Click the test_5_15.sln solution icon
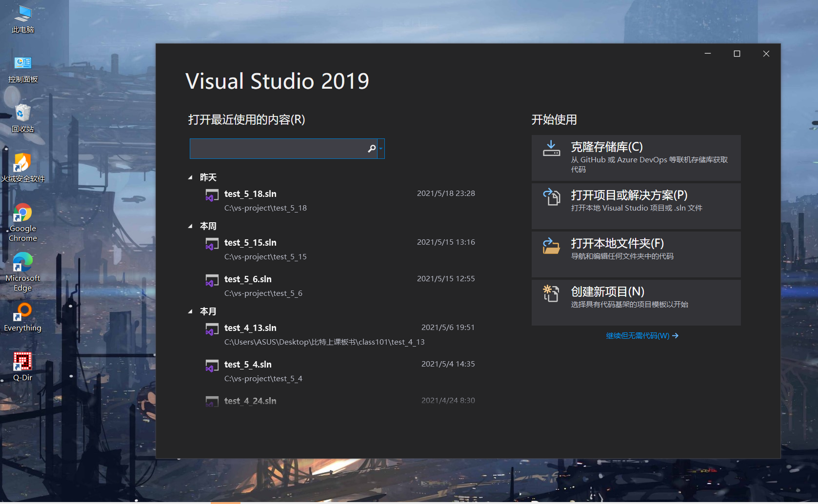Screen dimensions: 818x504 pyautogui.click(x=212, y=244)
